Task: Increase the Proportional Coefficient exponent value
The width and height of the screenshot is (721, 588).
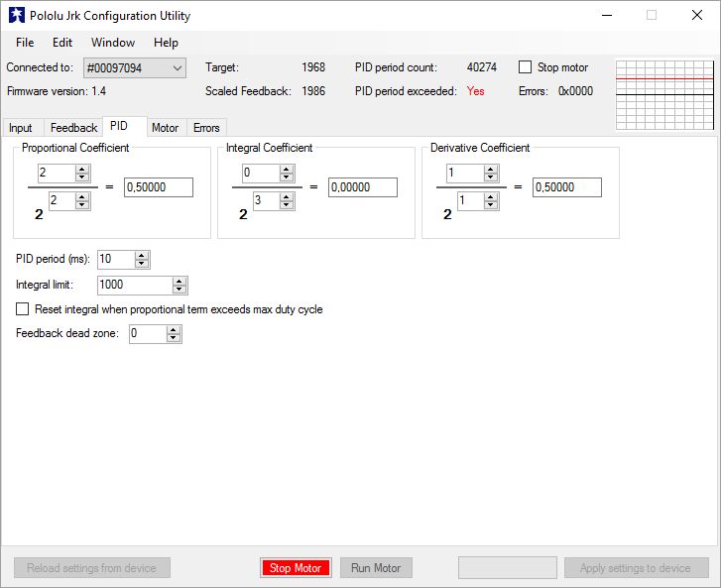Action: [x=82, y=196]
